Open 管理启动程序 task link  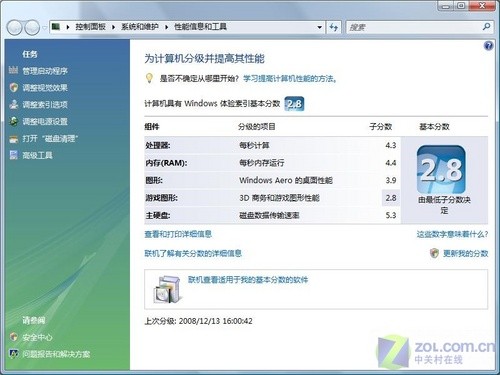coord(45,71)
